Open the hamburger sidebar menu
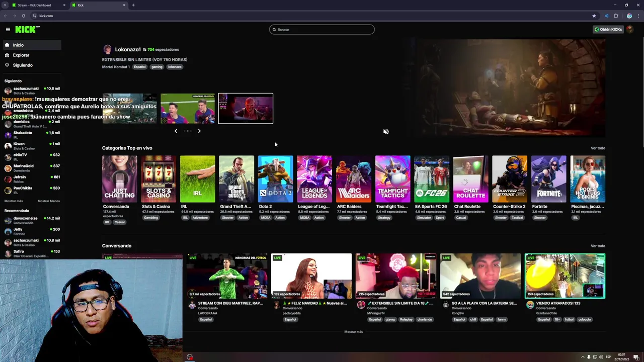This screenshot has height=362, width=644. click(8, 30)
